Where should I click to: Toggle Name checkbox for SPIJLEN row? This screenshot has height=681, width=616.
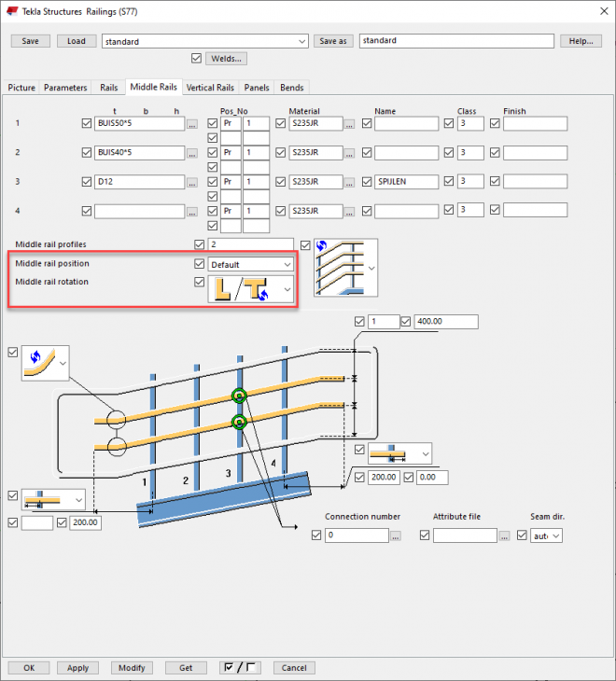tap(367, 182)
